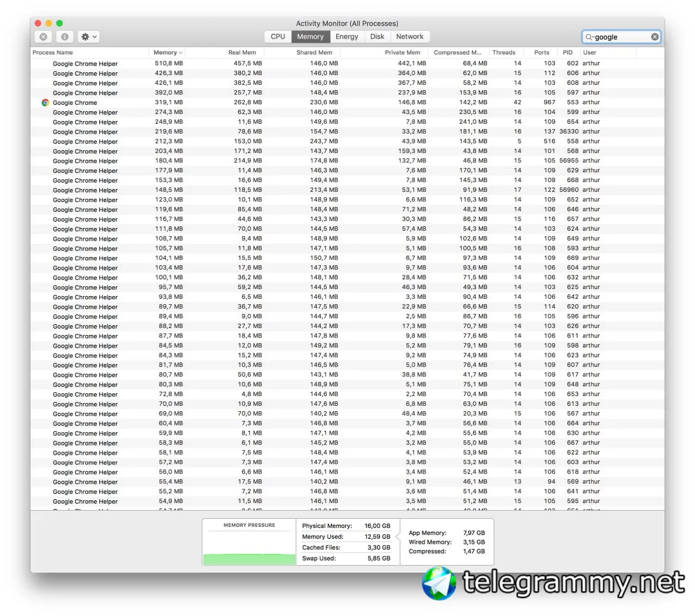Click the '123,0 MB' memory value

tap(169, 200)
